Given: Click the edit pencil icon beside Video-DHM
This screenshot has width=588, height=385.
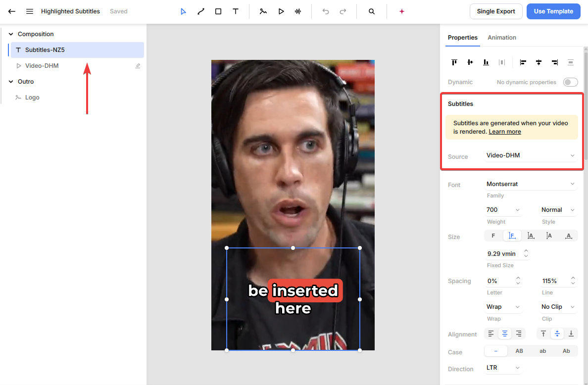Looking at the screenshot, I should coord(138,66).
